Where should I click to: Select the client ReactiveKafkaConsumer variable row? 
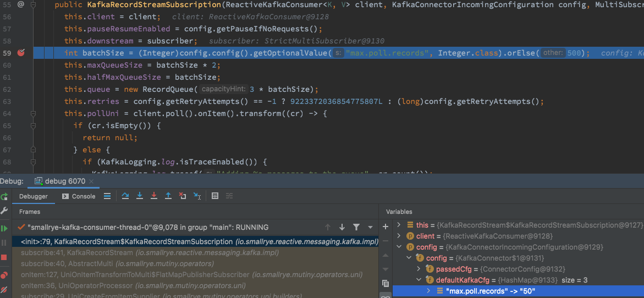click(518, 236)
